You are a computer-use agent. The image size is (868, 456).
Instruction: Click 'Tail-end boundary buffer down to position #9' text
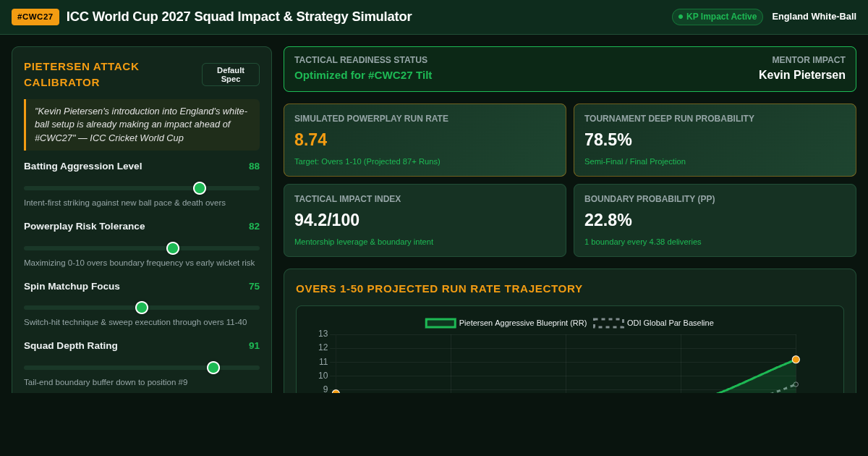click(106, 382)
